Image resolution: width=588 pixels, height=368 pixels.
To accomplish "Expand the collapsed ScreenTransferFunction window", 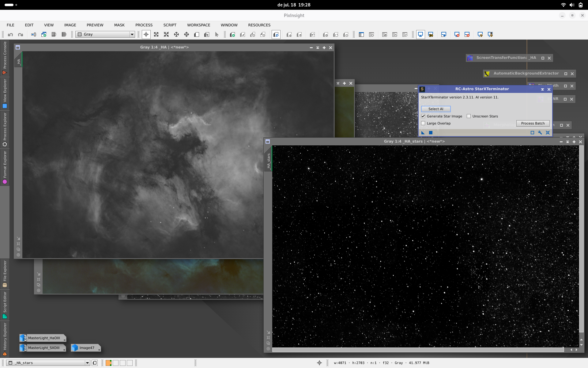I will (x=543, y=58).
